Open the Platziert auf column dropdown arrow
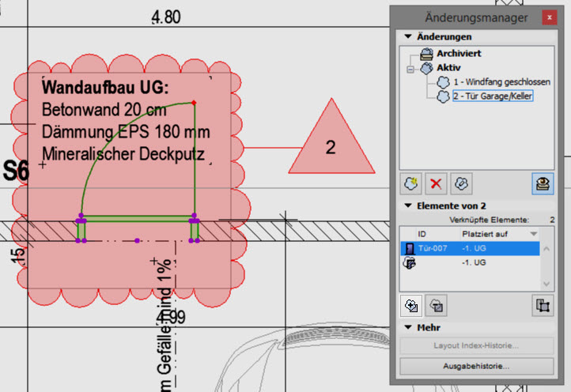This screenshot has width=571, height=392. [534, 234]
